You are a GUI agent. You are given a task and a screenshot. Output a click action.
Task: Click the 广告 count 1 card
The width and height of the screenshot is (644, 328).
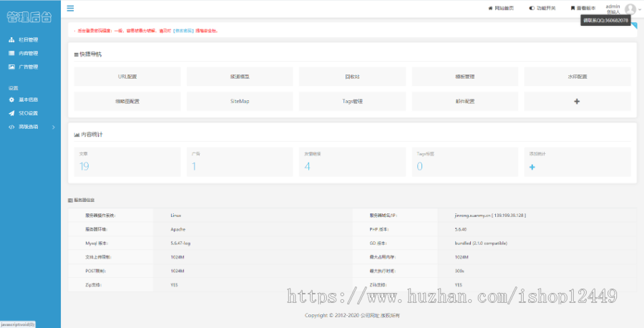[240, 162]
